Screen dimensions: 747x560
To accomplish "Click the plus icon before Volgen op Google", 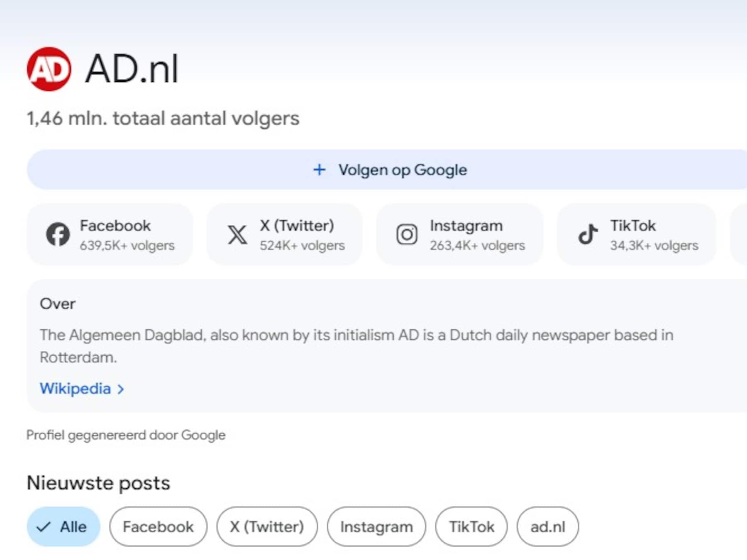I will [x=319, y=169].
